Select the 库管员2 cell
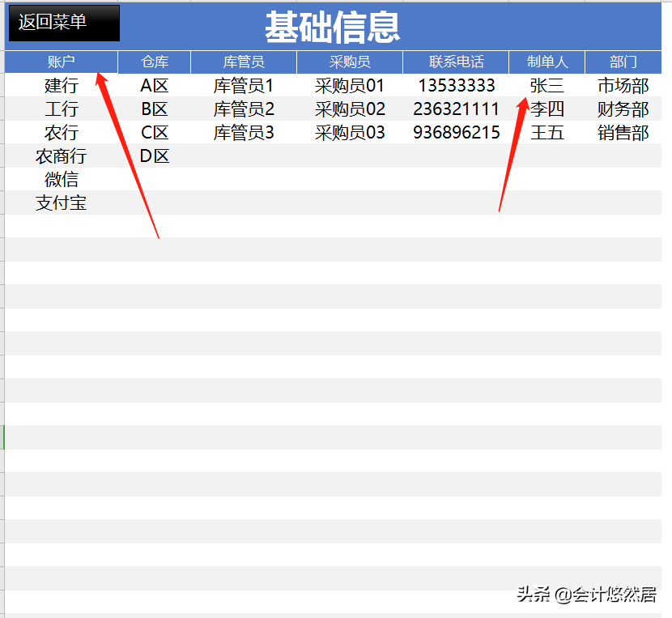This screenshot has height=618, width=672. (x=244, y=109)
